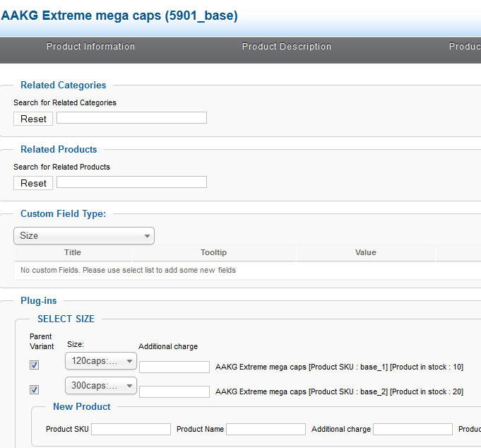The image size is (481, 448).
Task: Click the Custom Field Type heading
Action: point(63,214)
